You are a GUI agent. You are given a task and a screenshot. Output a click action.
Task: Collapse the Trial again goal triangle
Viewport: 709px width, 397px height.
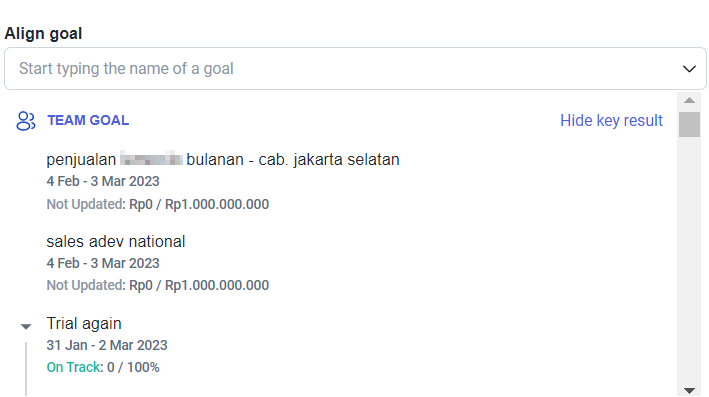point(26,326)
